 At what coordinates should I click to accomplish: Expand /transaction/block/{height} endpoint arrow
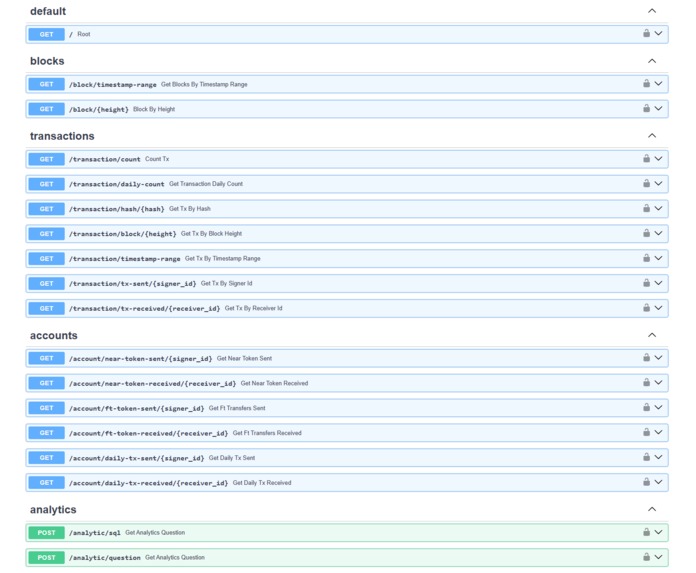click(658, 233)
